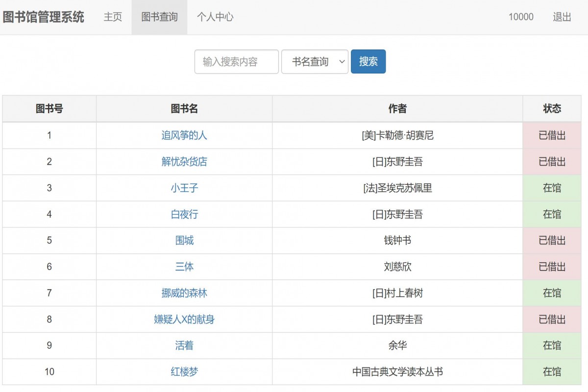Open the 书名查询 search type dropdown
Image resolution: width=588 pixels, height=392 pixels.
[314, 61]
